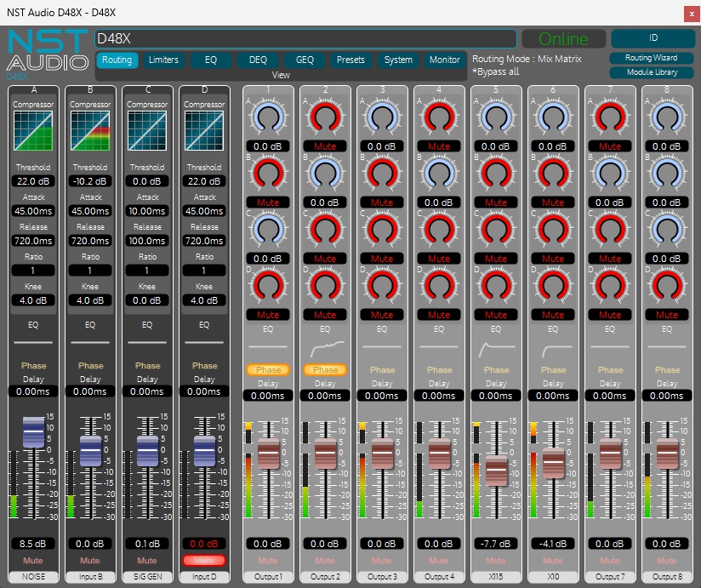The height and width of the screenshot is (588, 701).
Task: Mute the SIG GEN input channel
Action: click(x=147, y=560)
